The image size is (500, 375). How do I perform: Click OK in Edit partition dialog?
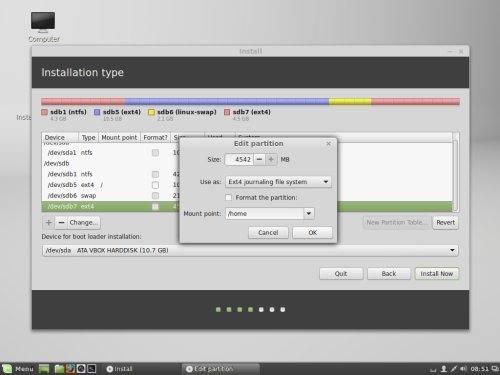(x=312, y=233)
